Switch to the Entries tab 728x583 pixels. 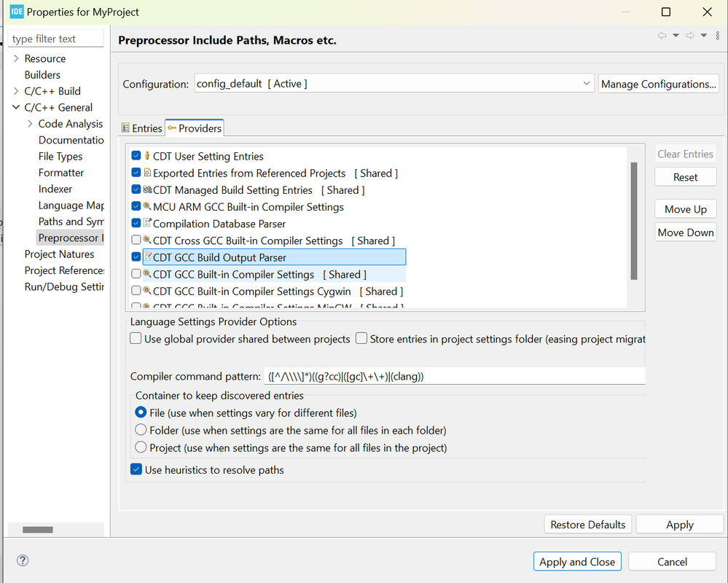click(141, 128)
